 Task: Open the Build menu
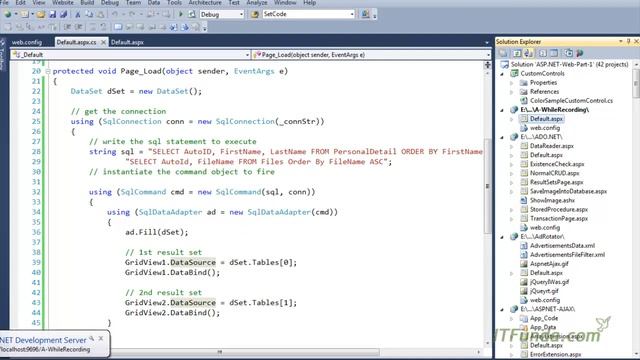click(x=87, y=2)
